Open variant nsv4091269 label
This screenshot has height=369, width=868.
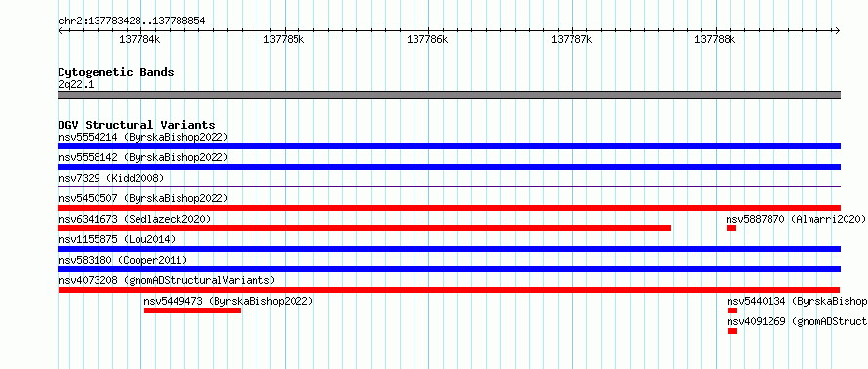[797, 322]
